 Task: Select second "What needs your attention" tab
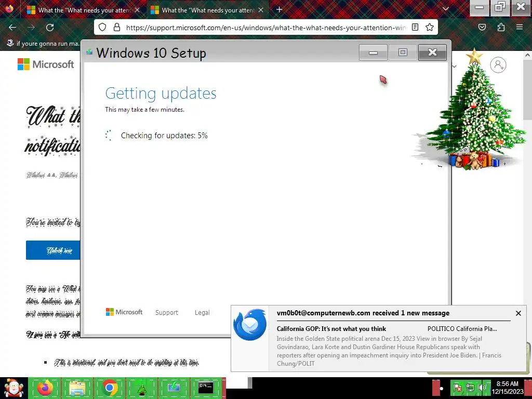point(207,10)
